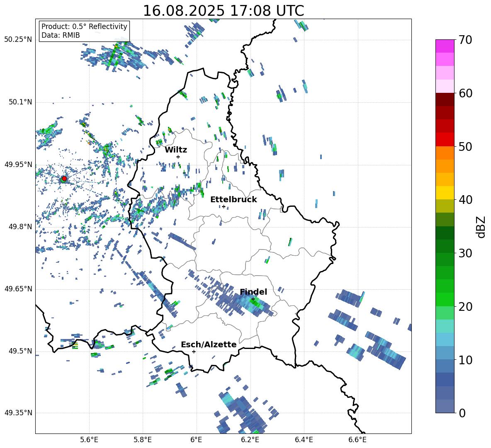Click the Ettelbruck city label

click(x=233, y=200)
